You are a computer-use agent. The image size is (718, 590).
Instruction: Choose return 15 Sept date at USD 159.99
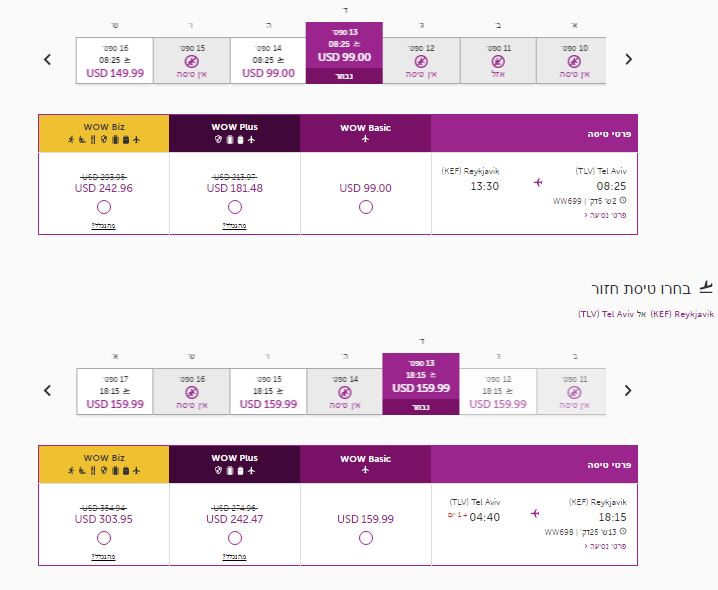point(268,392)
